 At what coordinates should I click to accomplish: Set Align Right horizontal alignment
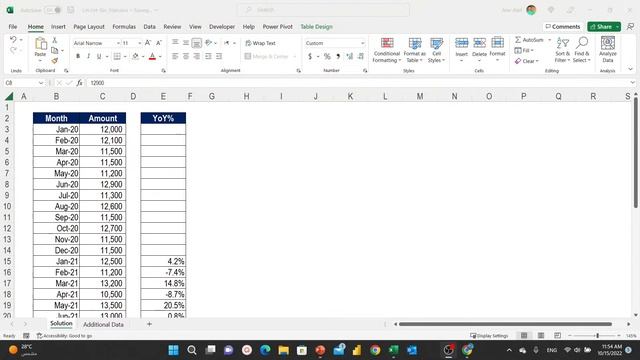[197, 56]
